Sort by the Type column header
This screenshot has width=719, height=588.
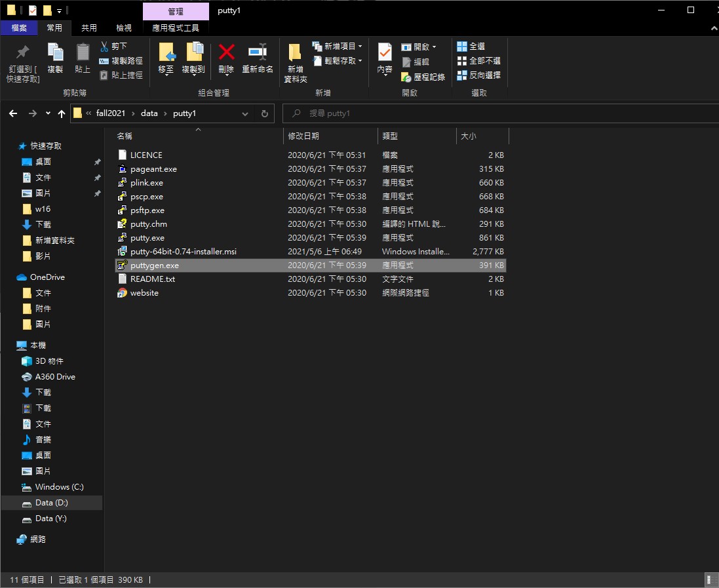(x=417, y=136)
